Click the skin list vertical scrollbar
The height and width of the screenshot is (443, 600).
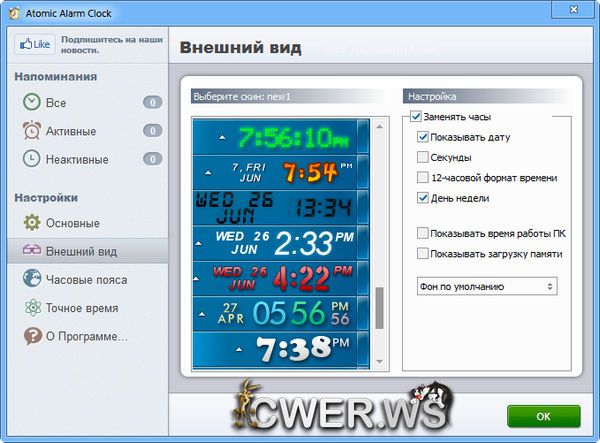tap(378, 308)
